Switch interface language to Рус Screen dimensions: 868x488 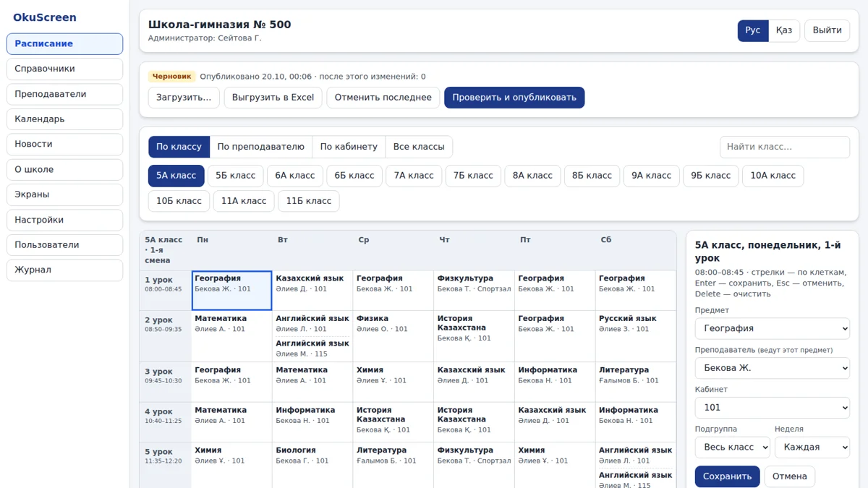click(753, 30)
